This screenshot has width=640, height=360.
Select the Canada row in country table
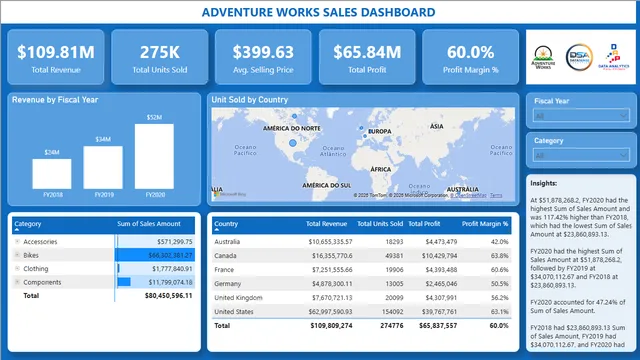click(362, 256)
